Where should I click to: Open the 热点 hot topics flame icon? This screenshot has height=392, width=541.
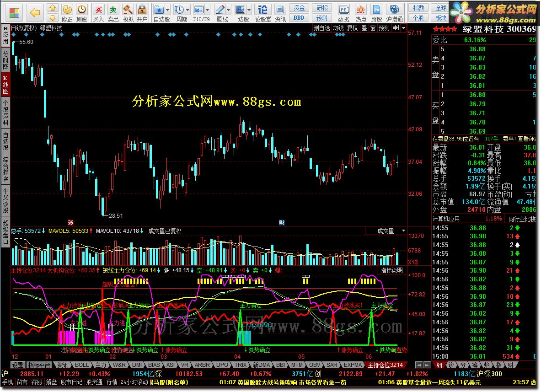coord(360,10)
